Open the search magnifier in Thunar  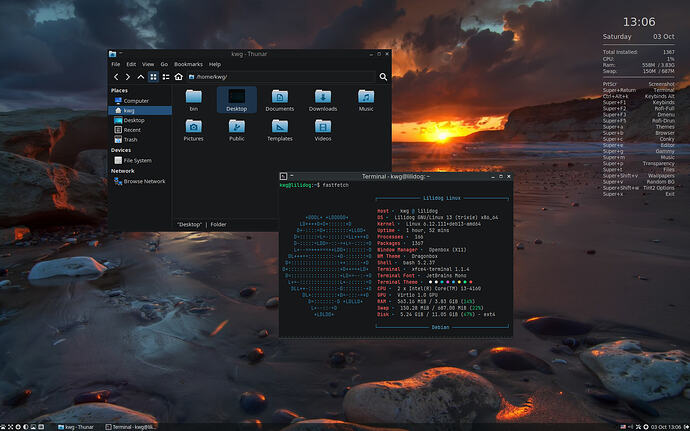383,77
